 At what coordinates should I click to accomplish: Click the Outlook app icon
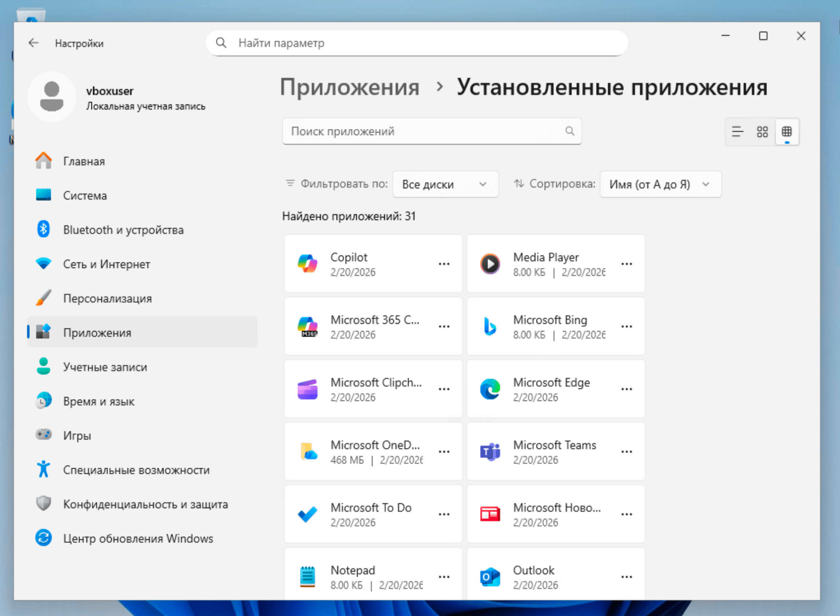coord(490,577)
